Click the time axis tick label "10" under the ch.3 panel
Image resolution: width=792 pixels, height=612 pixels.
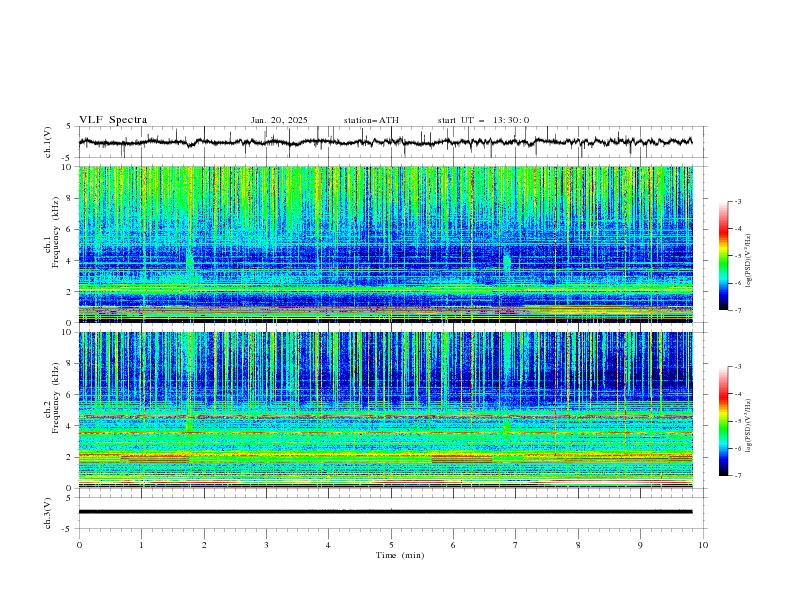coord(703,545)
